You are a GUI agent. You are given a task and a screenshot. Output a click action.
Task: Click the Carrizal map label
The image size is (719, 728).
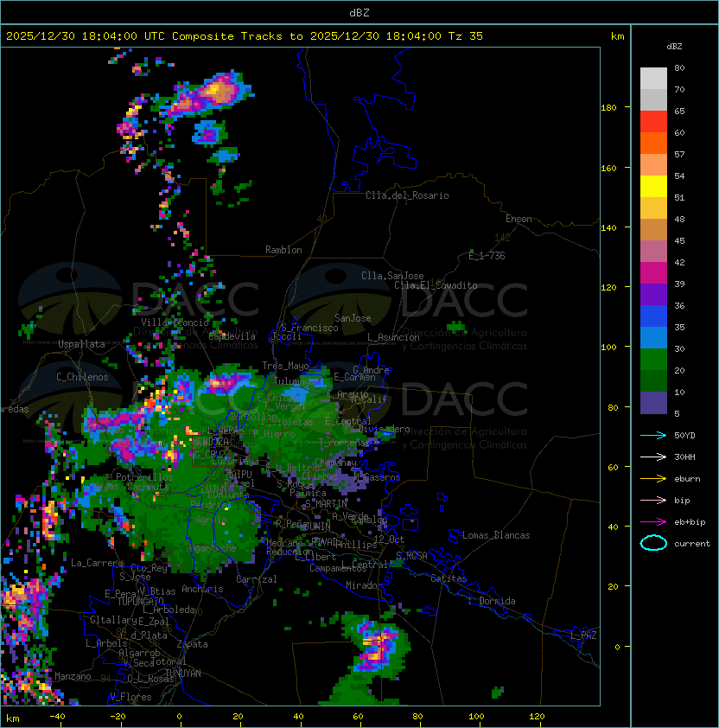pyautogui.click(x=256, y=579)
